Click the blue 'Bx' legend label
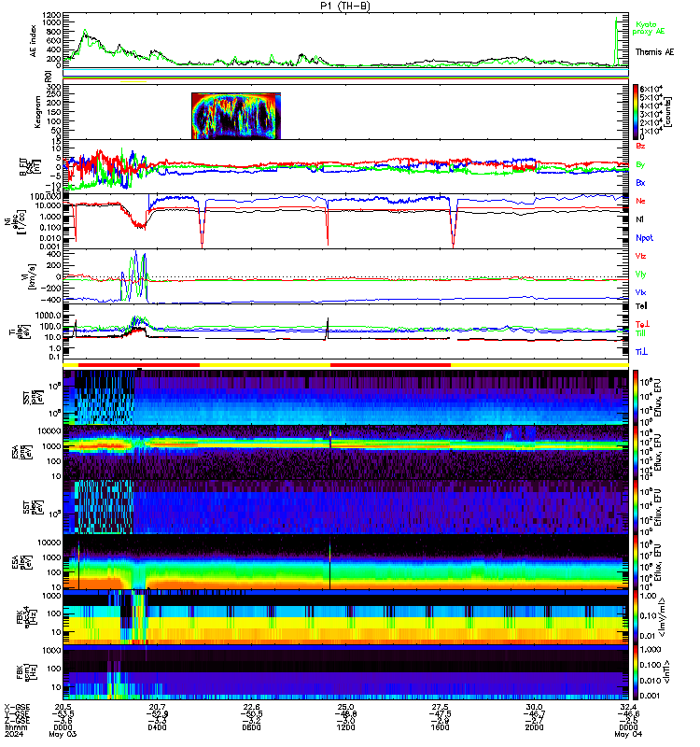This screenshot has width=700, height=747. click(640, 182)
